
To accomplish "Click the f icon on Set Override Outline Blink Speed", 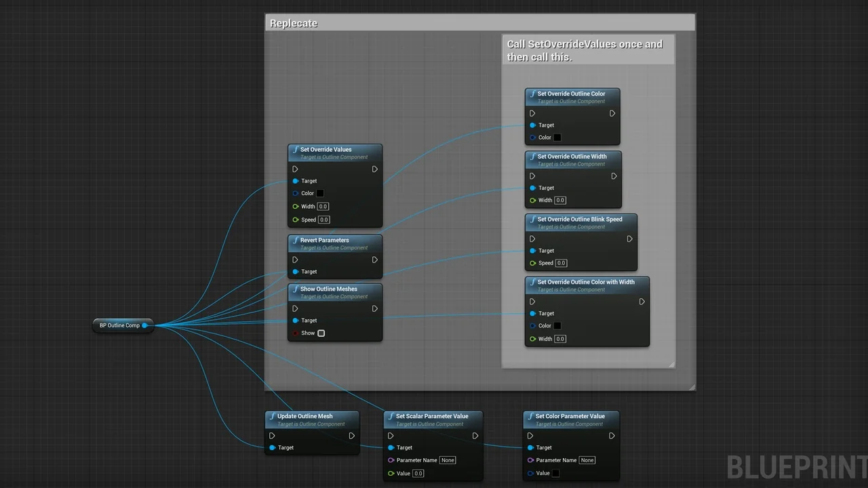I will click(x=531, y=219).
